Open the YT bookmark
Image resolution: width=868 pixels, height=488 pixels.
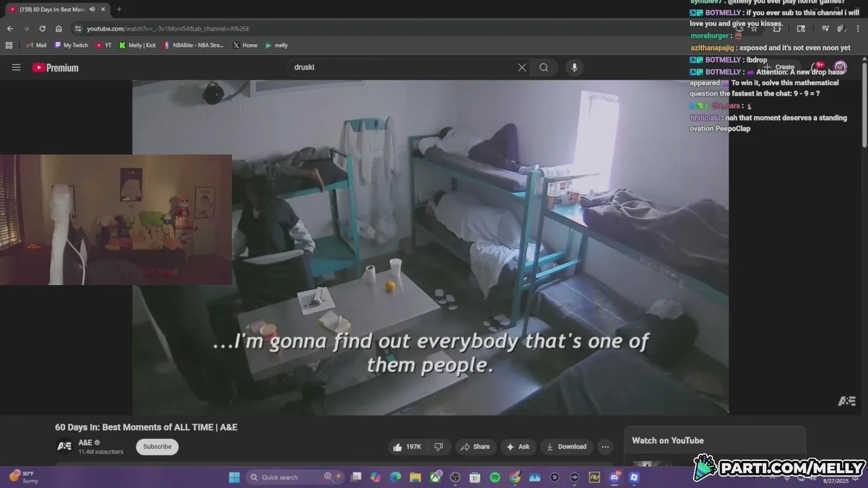(104, 45)
